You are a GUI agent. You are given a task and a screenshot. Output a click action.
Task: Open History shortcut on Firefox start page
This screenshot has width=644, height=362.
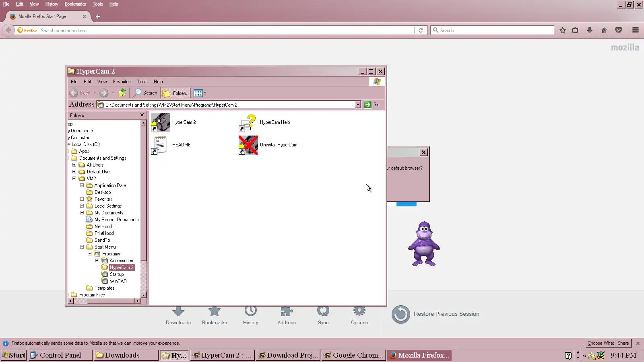[x=250, y=316]
